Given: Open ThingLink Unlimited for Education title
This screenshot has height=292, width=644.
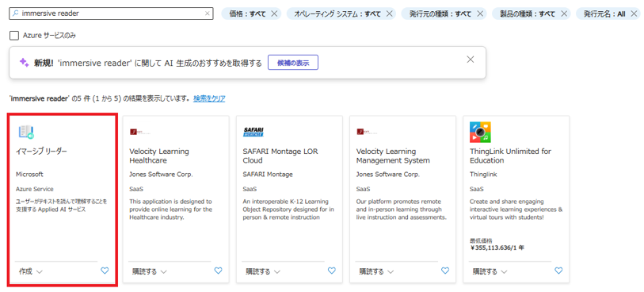Looking at the screenshot, I should click(x=510, y=156).
